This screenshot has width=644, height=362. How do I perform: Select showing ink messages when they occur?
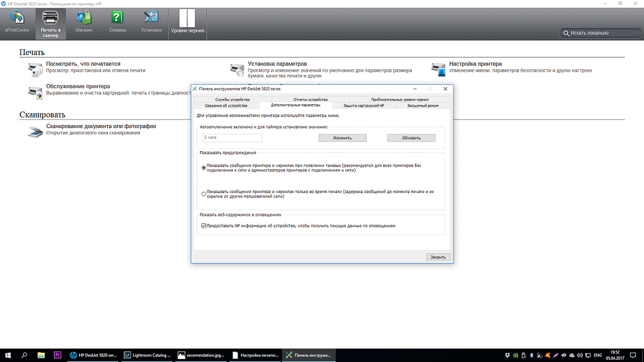click(204, 168)
